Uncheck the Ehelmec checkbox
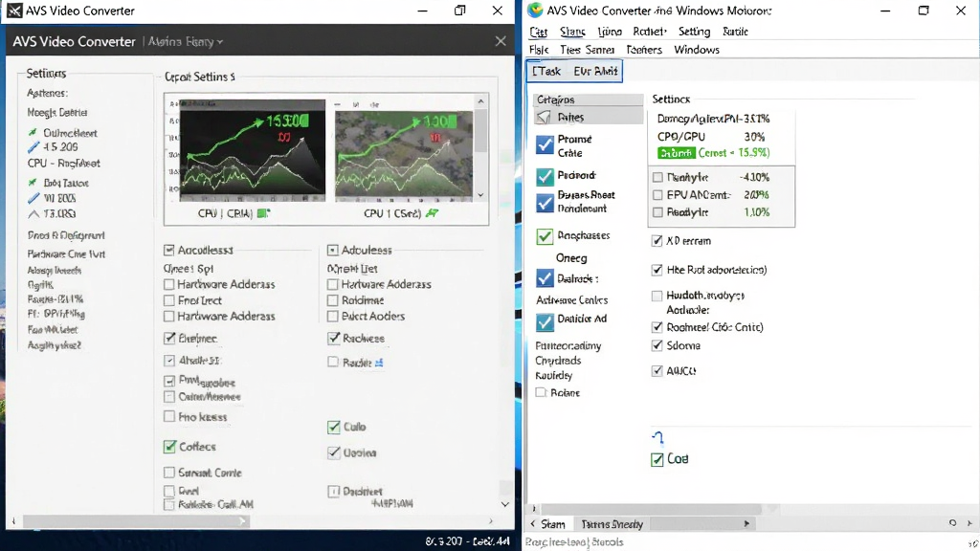The image size is (980, 551). [x=169, y=338]
